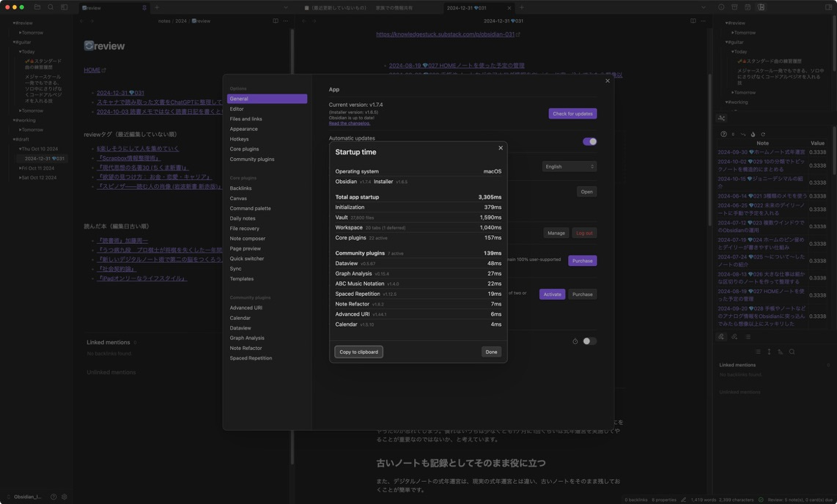This screenshot has height=504, width=837.
Task: Open the backlinks tab icon in right sidebar
Action: (721, 337)
